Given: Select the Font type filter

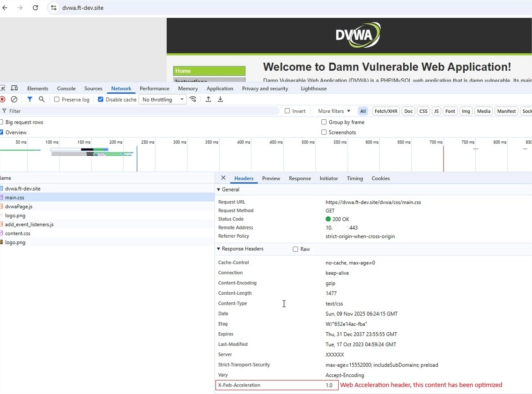Looking at the screenshot, I should click(x=450, y=111).
